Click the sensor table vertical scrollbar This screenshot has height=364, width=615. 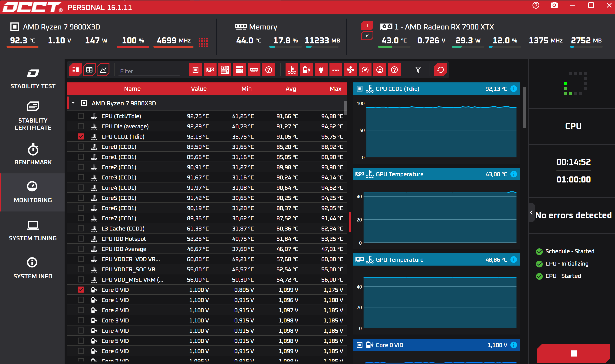coord(345,108)
